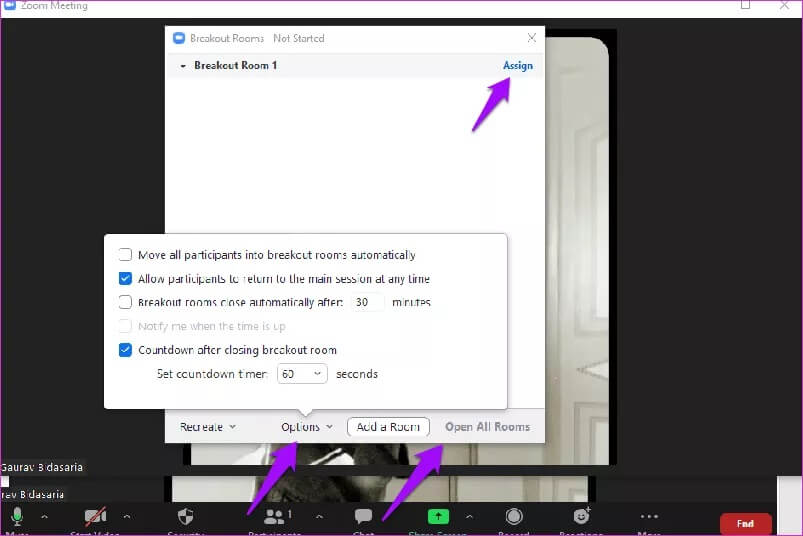
Task: Close the Breakout Rooms dialog
Action: point(532,38)
